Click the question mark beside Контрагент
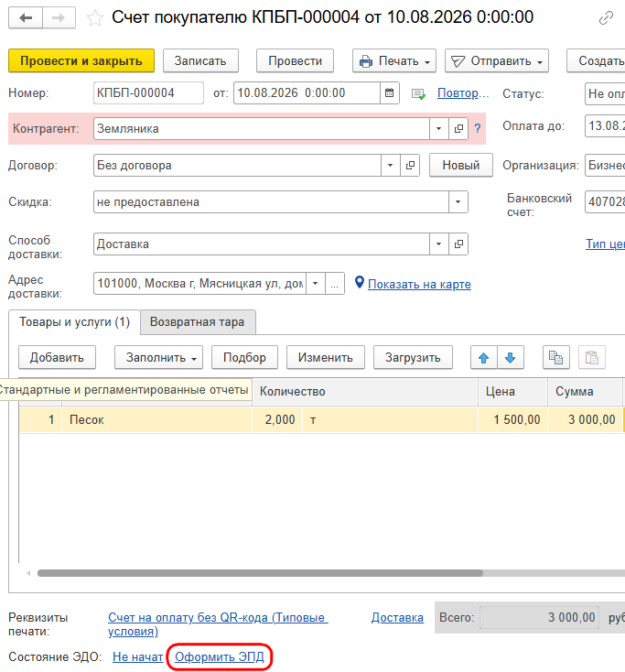Image resolution: width=625 pixels, height=672 pixels. 477,128
